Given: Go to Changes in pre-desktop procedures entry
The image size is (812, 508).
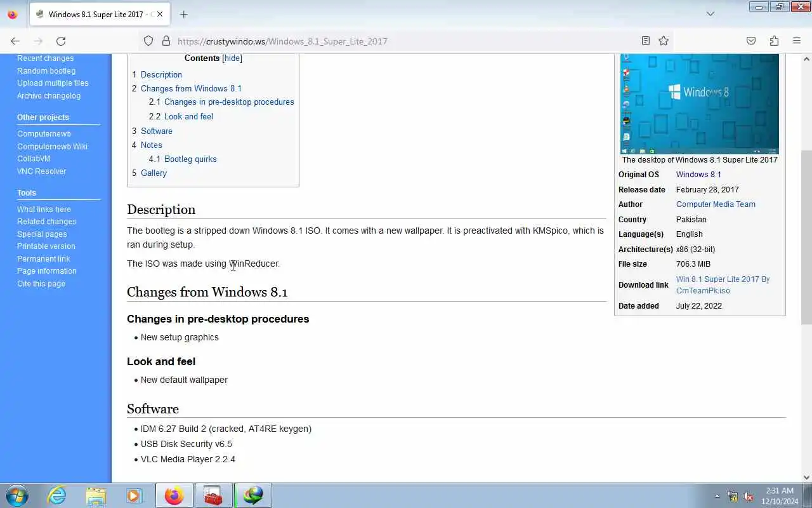Looking at the screenshot, I should (229, 102).
